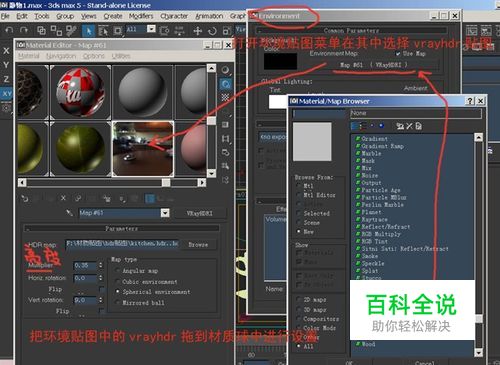Select Raytrace in the map list
Screen dimensions: 500x365
click(374, 220)
